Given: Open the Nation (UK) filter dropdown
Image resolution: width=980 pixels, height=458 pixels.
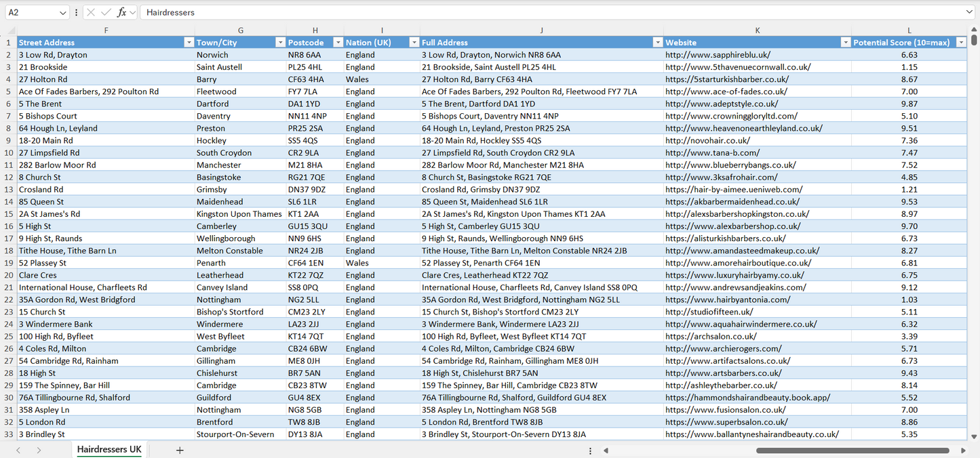Looking at the screenshot, I should click(414, 42).
